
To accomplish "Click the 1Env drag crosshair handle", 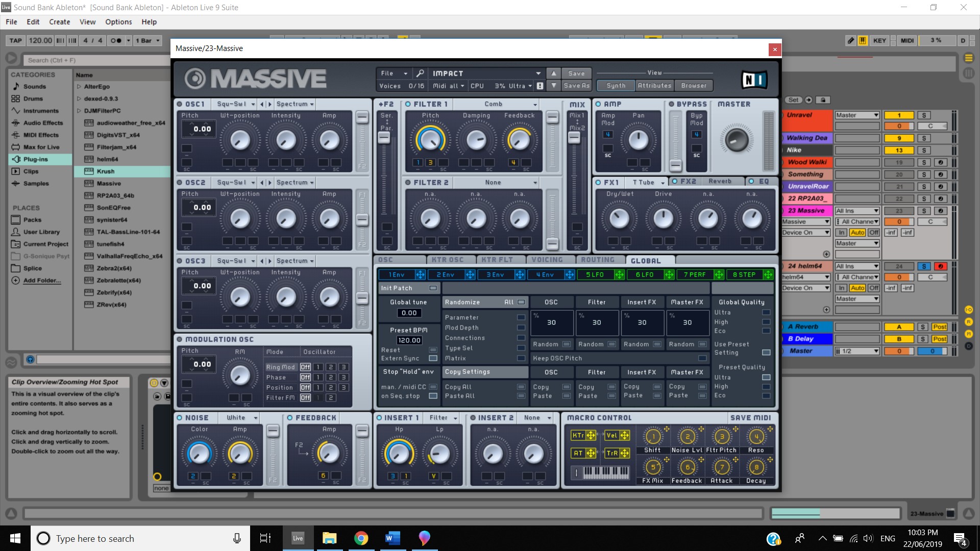I will pos(420,275).
